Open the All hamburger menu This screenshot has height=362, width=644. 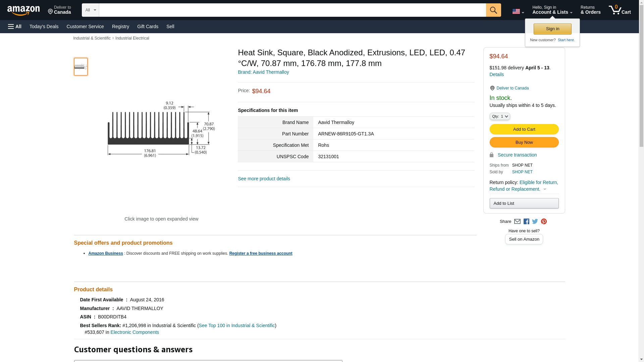15,26
